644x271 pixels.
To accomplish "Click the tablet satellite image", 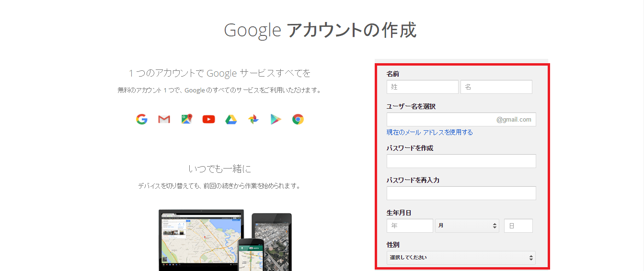I will click(x=272, y=242).
